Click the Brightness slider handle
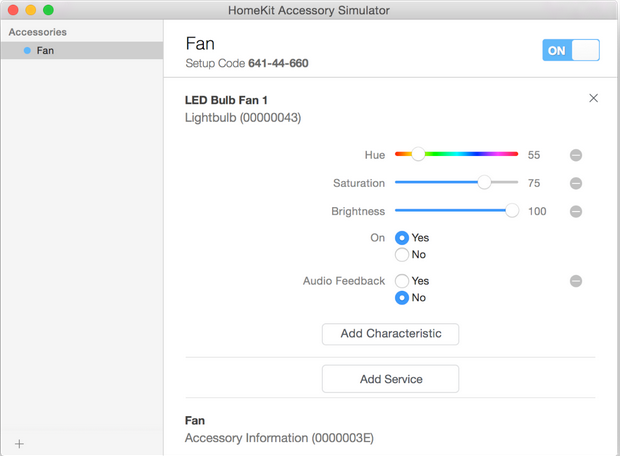Screen dimensions: 620x456 coord(512,211)
